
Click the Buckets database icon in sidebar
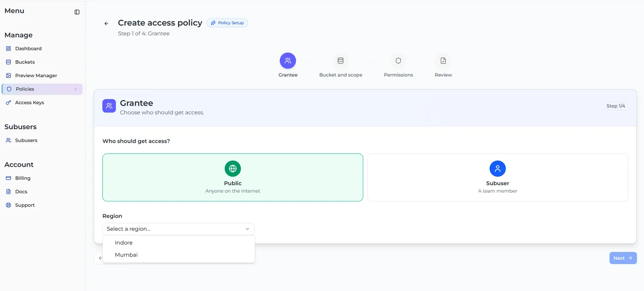point(8,62)
